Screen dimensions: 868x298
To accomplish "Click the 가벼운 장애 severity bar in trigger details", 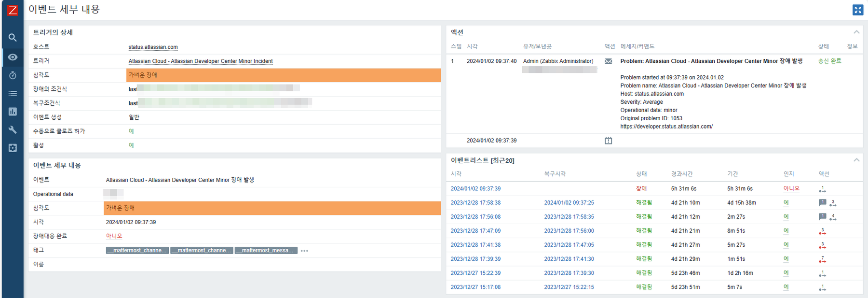I will pyautogui.click(x=284, y=75).
